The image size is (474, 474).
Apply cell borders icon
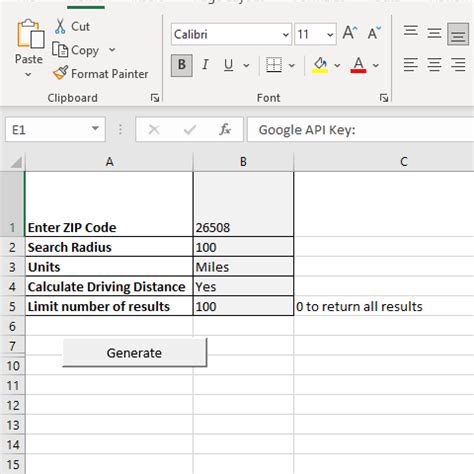[274, 65]
